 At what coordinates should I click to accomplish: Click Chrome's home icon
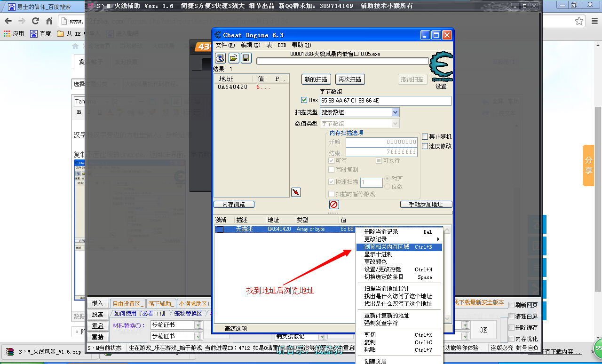pyautogui.click(x=49, y=21)
